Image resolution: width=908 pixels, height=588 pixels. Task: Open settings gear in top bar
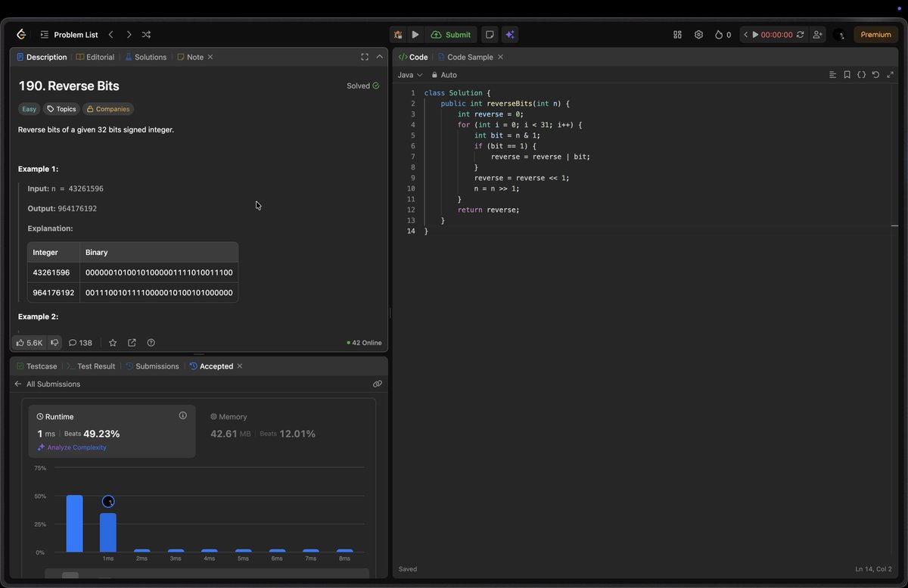coord(698,35)
